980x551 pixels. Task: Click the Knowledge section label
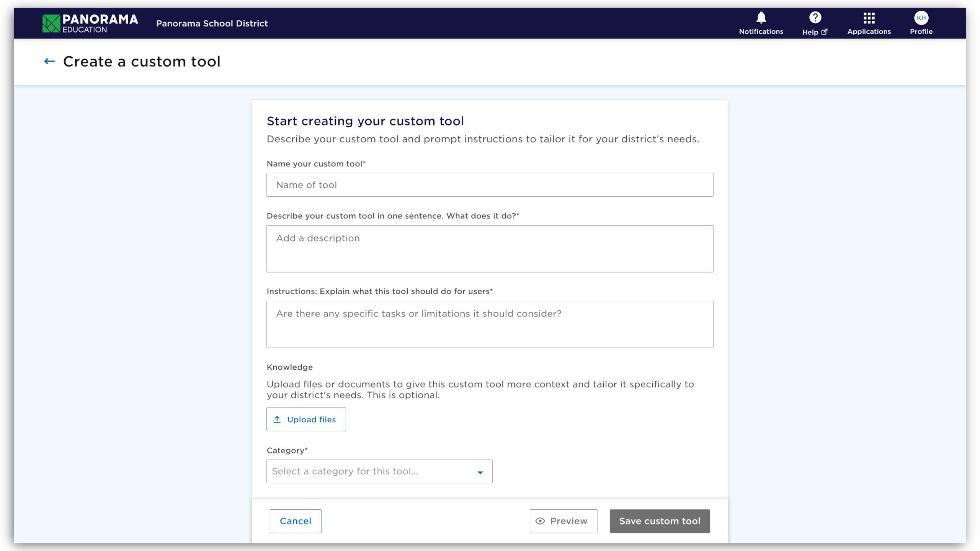(289, 367)
